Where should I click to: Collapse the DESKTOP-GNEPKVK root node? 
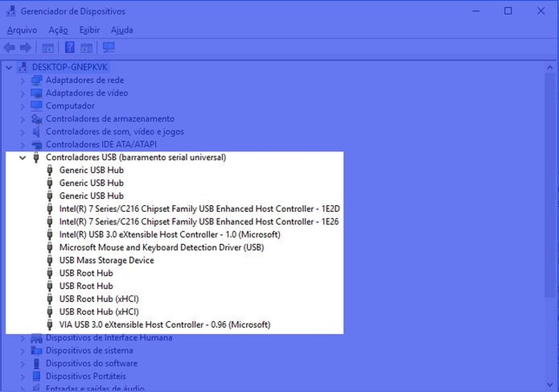[x=9, y=67]
